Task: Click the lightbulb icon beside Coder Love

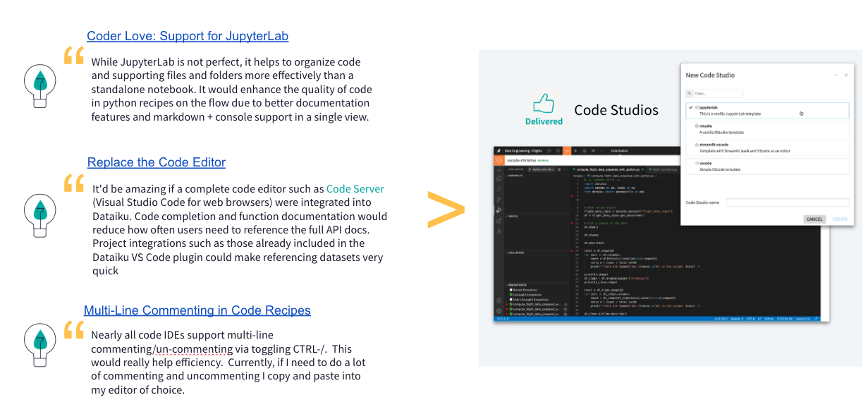Action: click(x=40, y=85)
